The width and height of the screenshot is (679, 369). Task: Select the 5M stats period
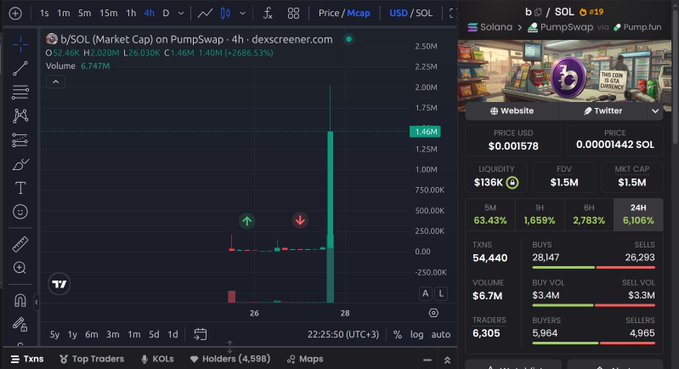pyautogui.click(x=490, y=214)
